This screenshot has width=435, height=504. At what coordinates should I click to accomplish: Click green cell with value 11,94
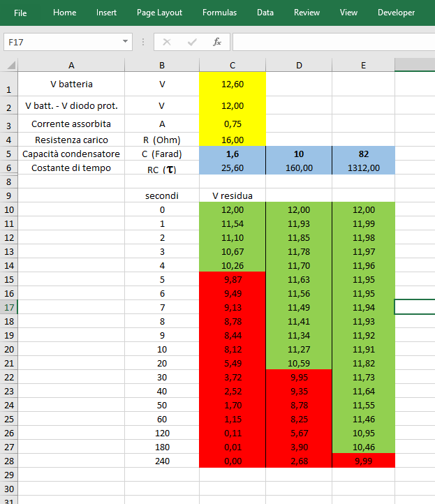(x=363, y=307)
